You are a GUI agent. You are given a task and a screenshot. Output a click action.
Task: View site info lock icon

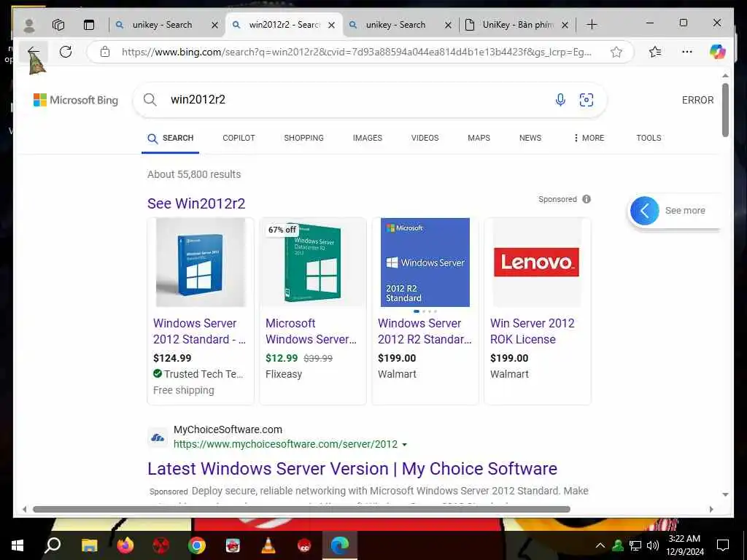click(x=105, y=52)
